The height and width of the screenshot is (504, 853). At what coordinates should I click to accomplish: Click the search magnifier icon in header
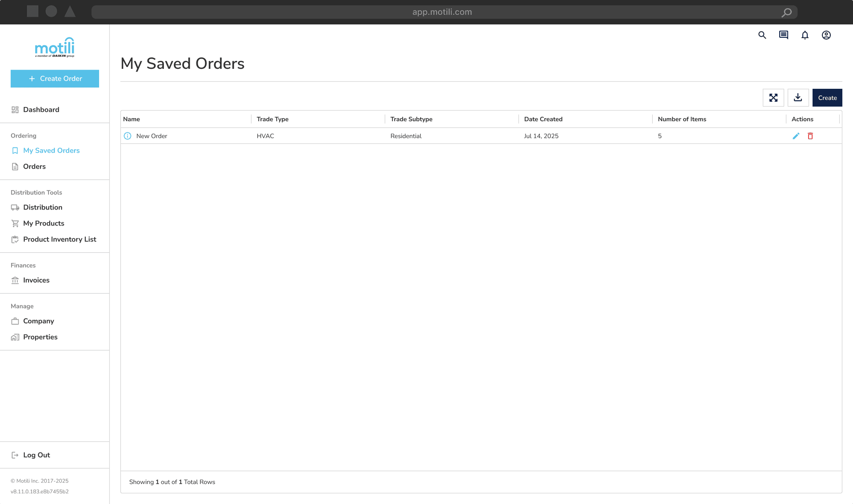(x=762, y=35)
